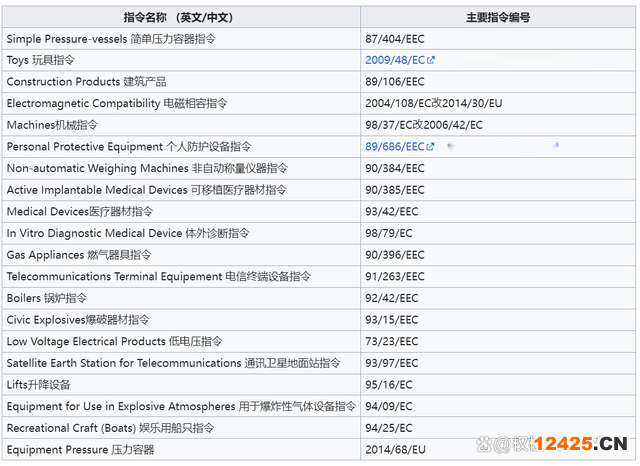This screenshot has width=640, height=466.
Task: Open the 89/686/EEC directive link
Action: pyautogui.click(x=395, y=147)
